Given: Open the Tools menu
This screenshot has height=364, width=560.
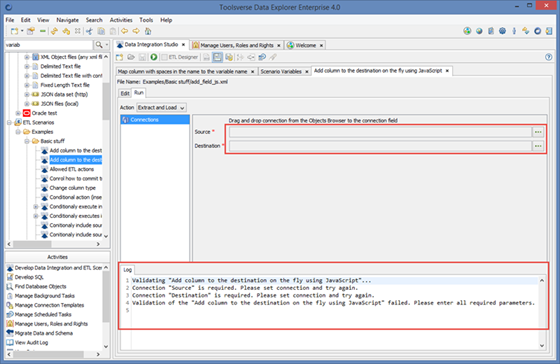Looking at the screenshot, I should pyautogui.click(x=146, y=20).
